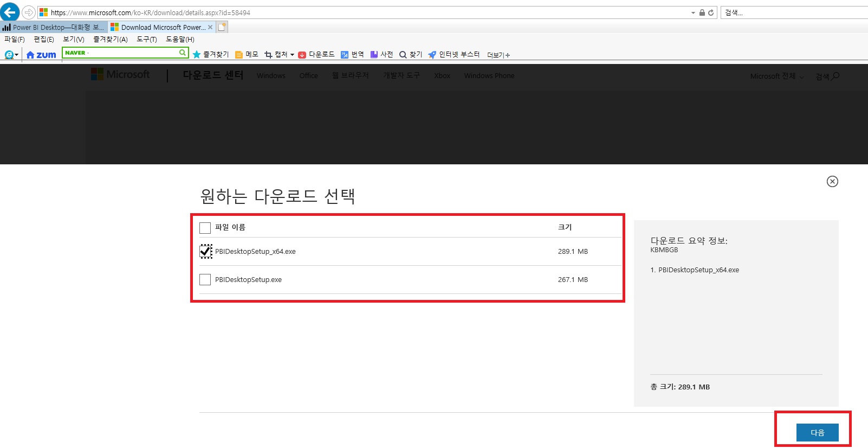Image resolution: width=868 pixels, height=448 pixels.
Task: Click the browser search box labeled 검색
Action: coord(794,12)
